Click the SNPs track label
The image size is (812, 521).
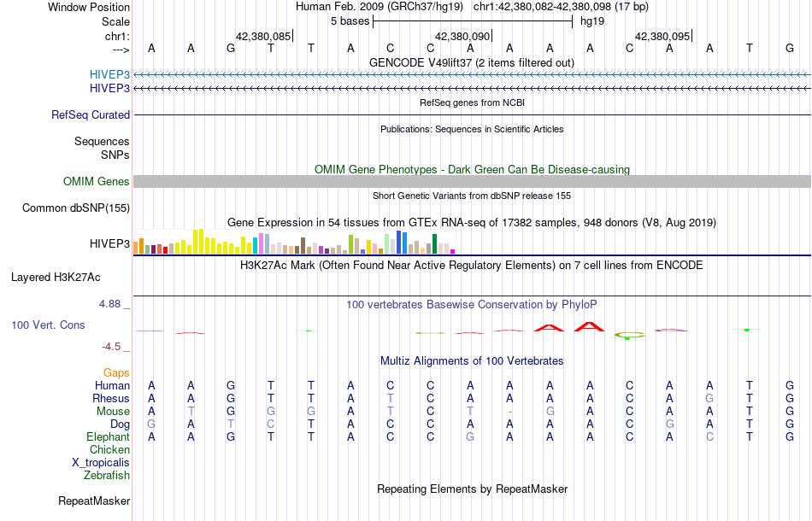pos(115,155)
